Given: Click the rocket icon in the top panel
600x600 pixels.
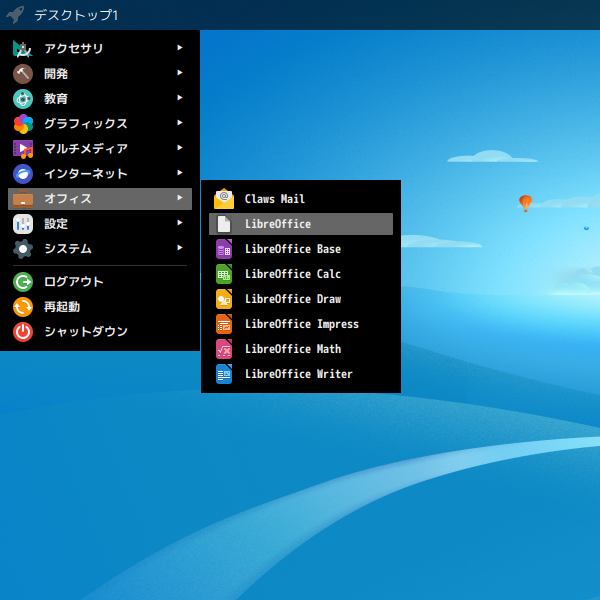Looking at the screenshot, I should point(15,15).
